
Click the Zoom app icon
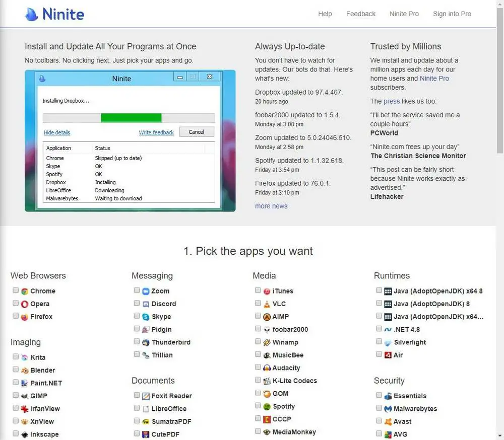(x=146, y=291)
